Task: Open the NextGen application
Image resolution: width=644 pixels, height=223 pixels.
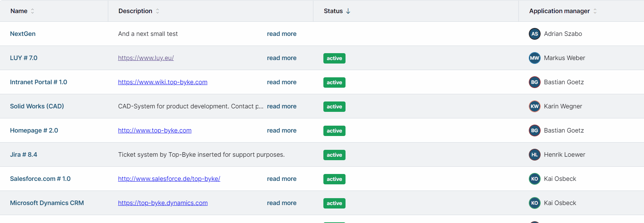Action: 23,34
